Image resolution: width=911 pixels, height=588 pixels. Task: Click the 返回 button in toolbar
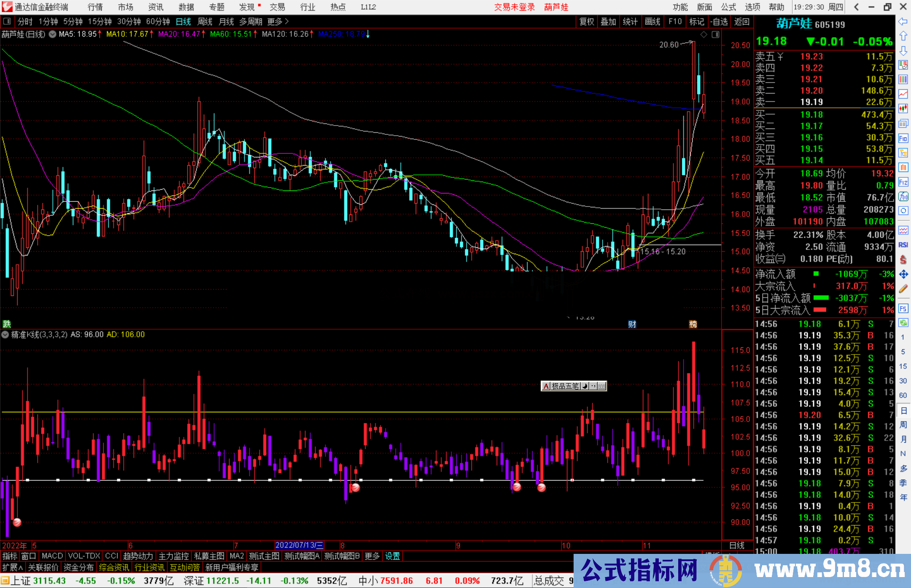click(741, 21)
